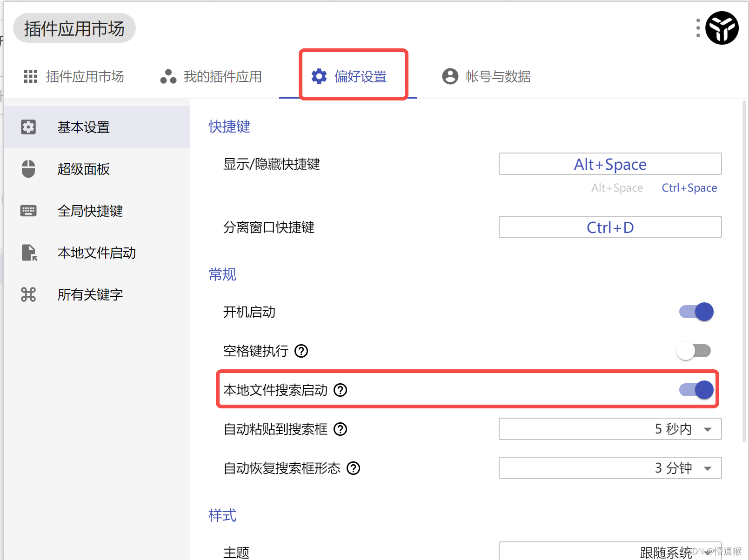Select the 偏好设置 tab

coord(349,76)
